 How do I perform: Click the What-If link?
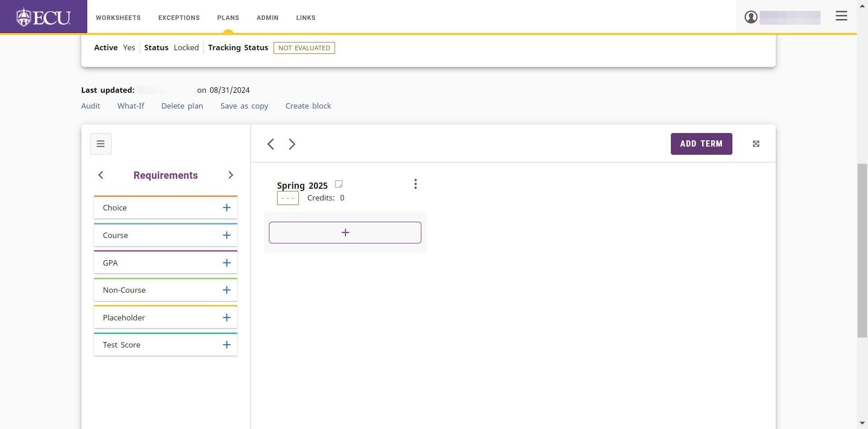pos(131,106)
